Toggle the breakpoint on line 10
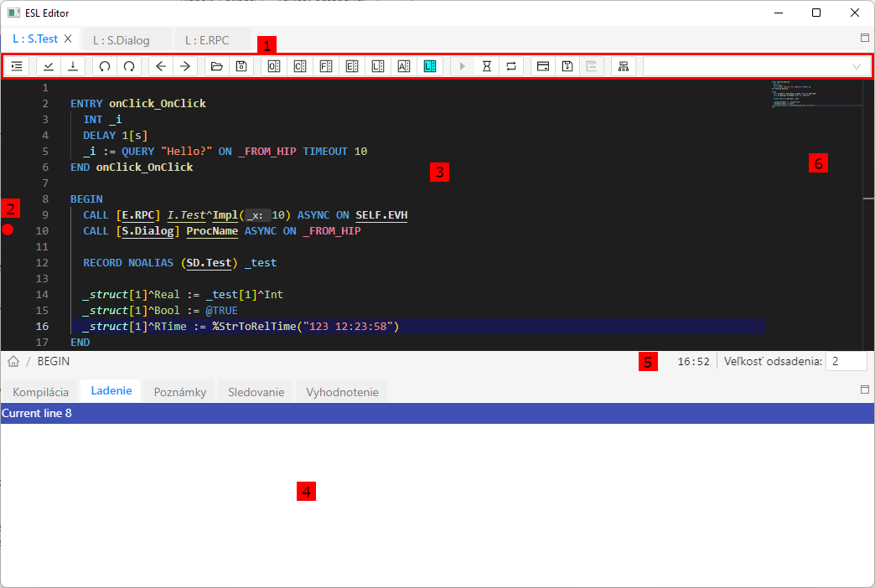Image resolution: width=875 pixels, height=588 pixels. click(x=8, y=230)
